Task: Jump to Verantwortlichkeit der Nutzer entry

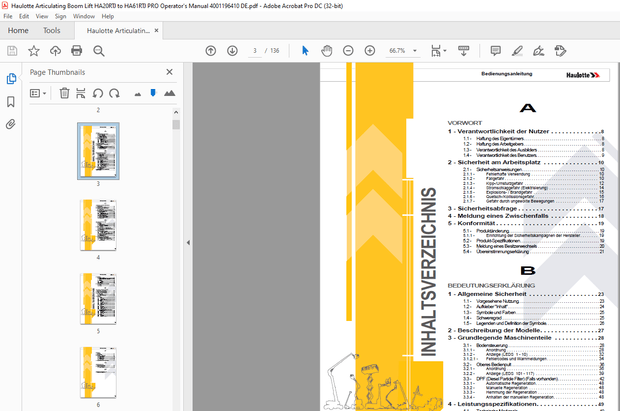Action: click(x=525, y=131)
